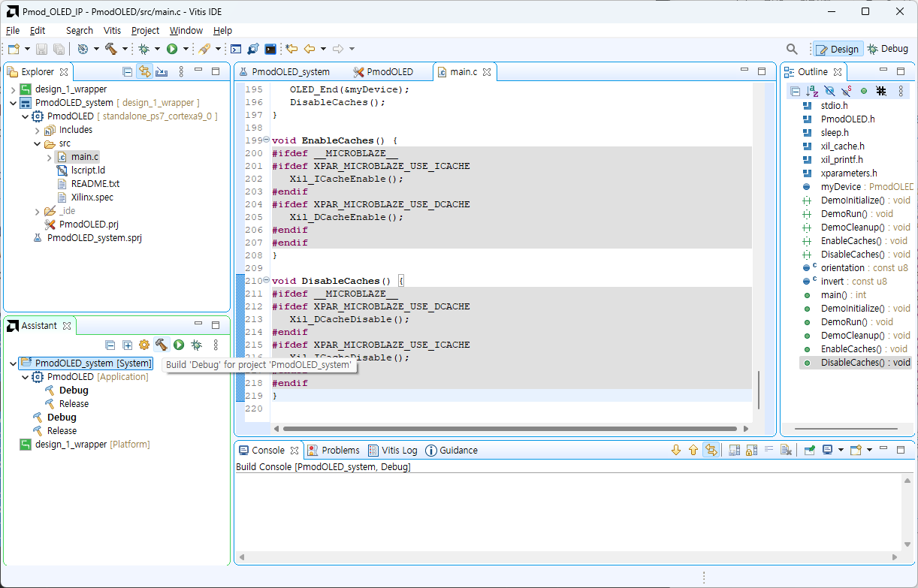Open the Run button dropdown arrow
The width and height of the screenshot is (918, 588).
pos(186,49)
